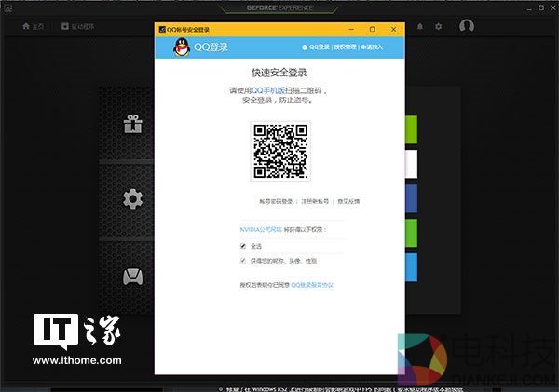Click the QQ penguin logo

tap(182, 47)
